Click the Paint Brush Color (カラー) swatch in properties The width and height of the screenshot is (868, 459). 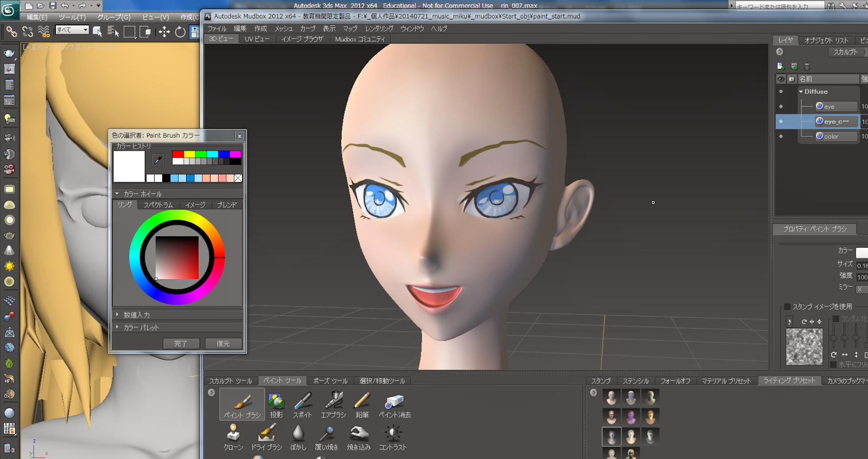(x=862, y=252)
